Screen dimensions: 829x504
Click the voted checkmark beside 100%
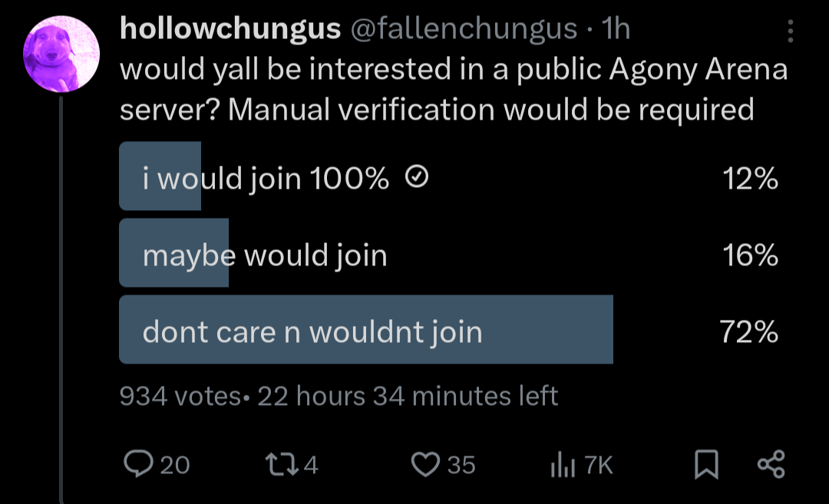(416, 178)
